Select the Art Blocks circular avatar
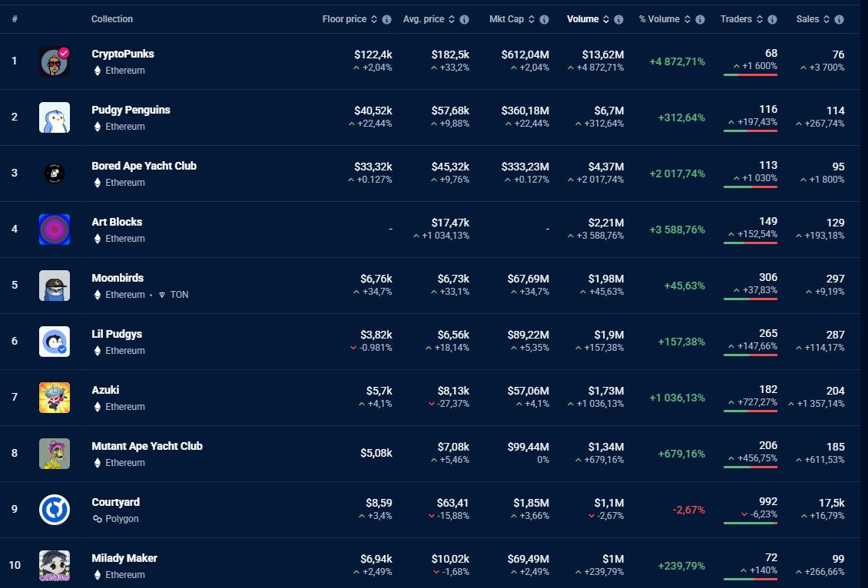 [x=55, y=229]
